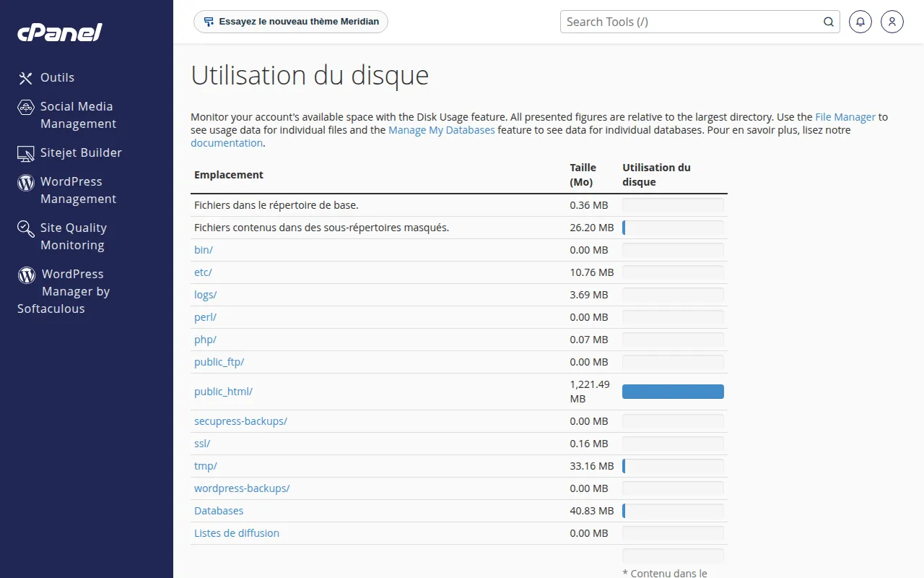Image resolution: width=924 pixels, height=578 pixels.
Task: Click the Social Media Management icon
Action: point(26,108)
